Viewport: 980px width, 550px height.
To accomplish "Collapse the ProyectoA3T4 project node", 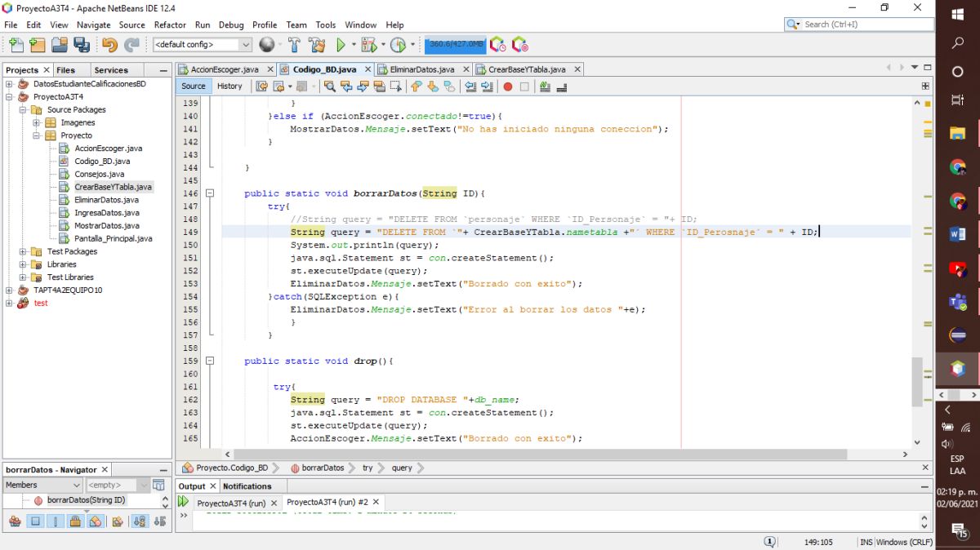I will coord(9,96).
